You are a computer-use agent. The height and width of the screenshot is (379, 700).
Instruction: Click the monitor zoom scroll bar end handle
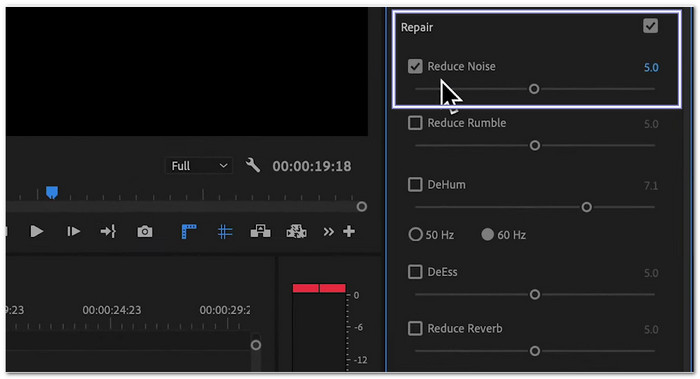point(362,207)
